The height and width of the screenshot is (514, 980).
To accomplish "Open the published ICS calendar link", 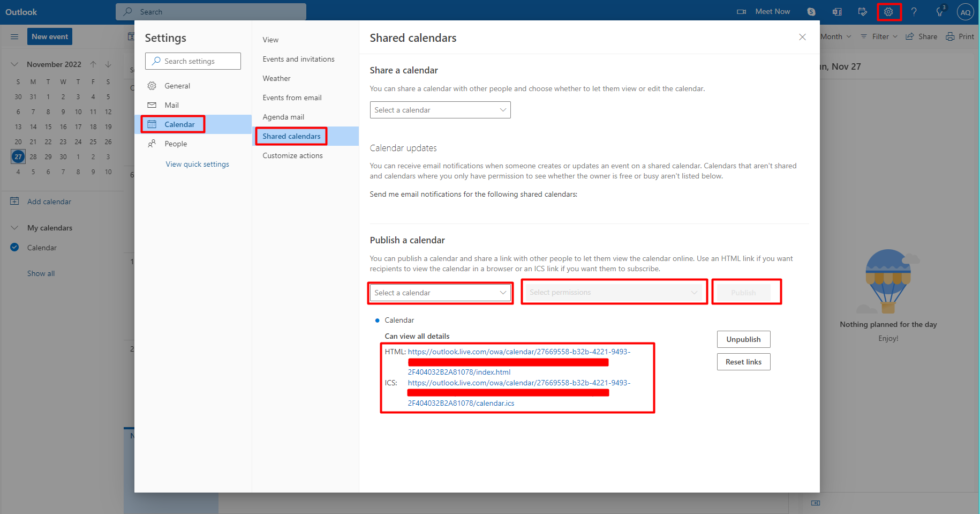I will (518, 383).
